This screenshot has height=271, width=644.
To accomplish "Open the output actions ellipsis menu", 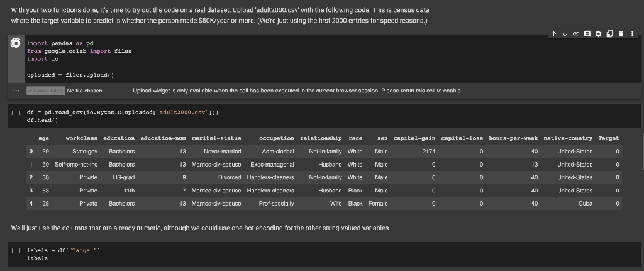I will coord(15,91).
